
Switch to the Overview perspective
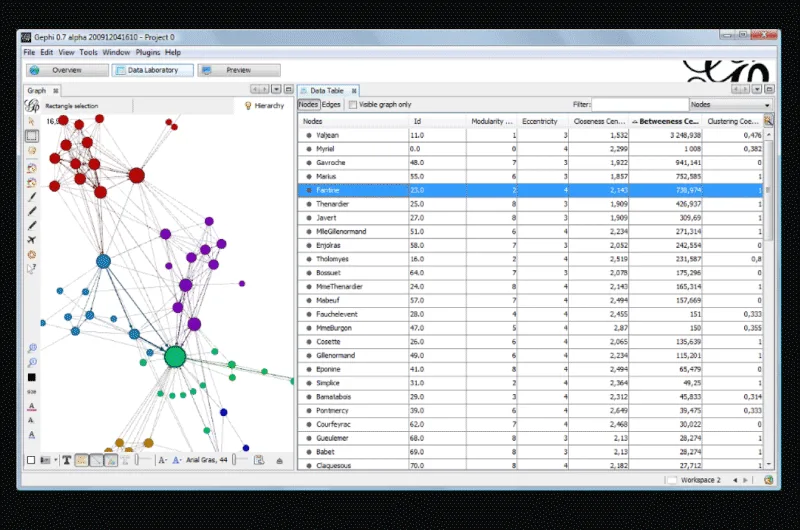coord(67,70)
